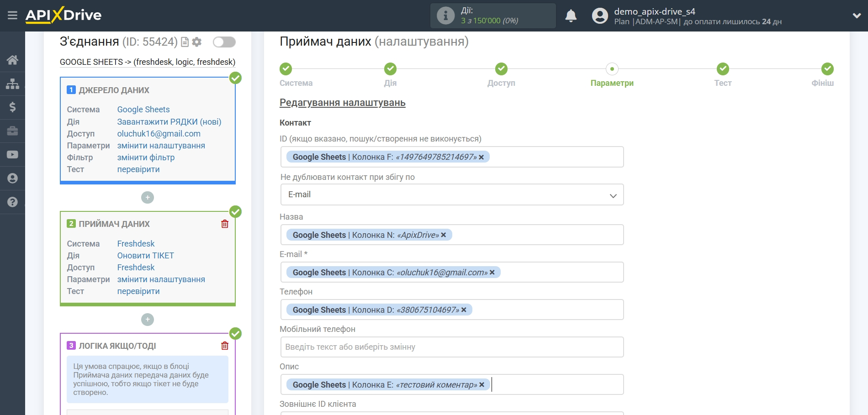868x415 pixels.
Task: Click 'Оновити ТІКЕТ' action link
Action: pos(146,256)
